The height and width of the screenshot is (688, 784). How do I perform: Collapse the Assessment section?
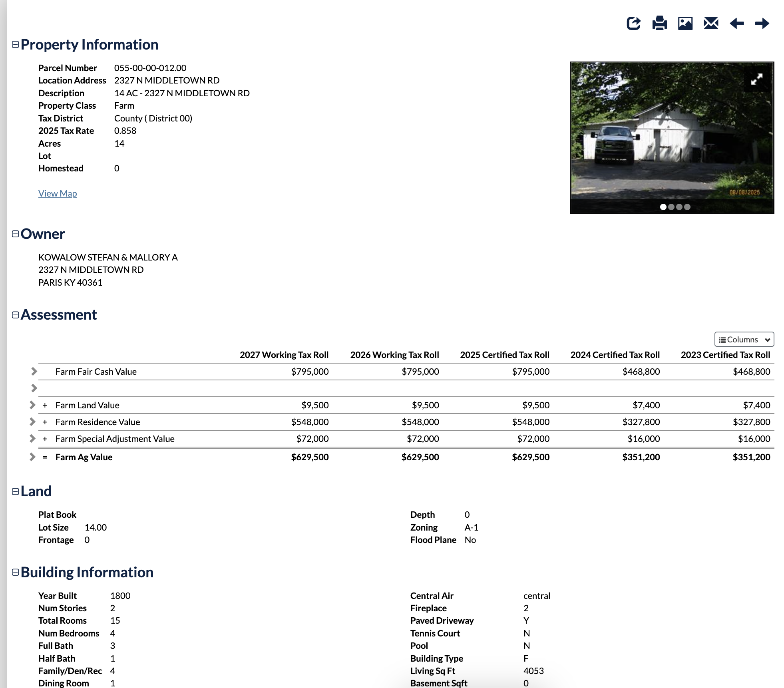16,315
